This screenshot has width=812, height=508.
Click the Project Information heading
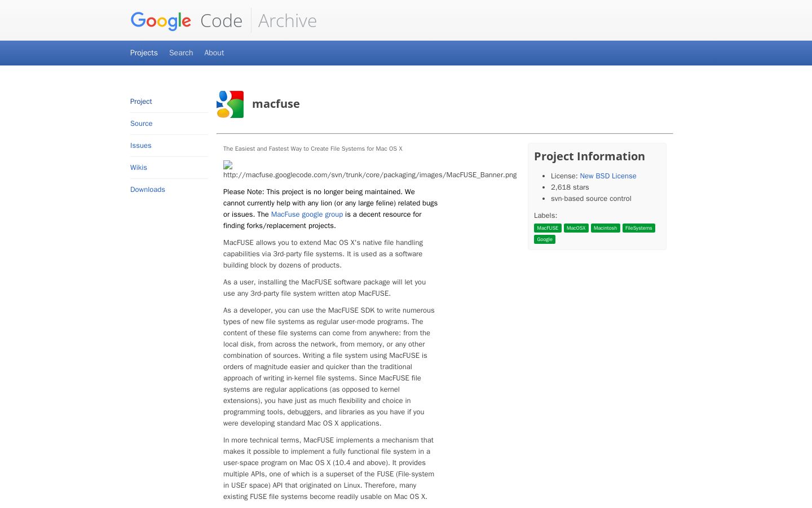click(589, 156)
